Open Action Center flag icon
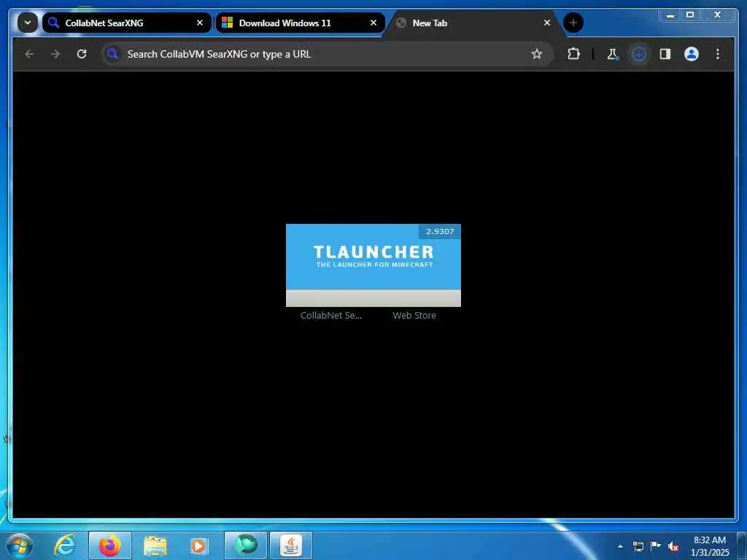 tap(656, 545)
